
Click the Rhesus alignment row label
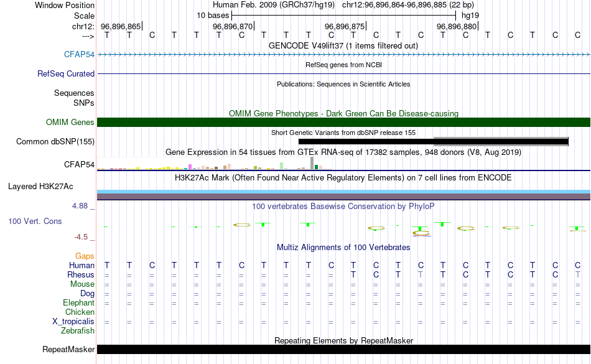81,274
